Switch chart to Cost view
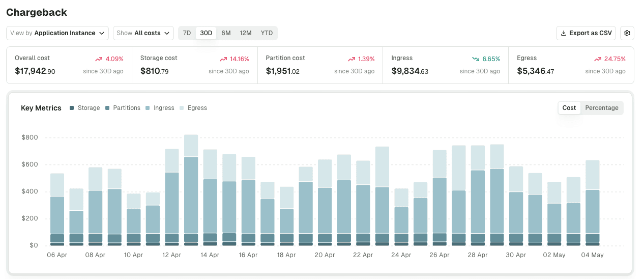This screenshot has height=279, width=644. pos(569,108)
